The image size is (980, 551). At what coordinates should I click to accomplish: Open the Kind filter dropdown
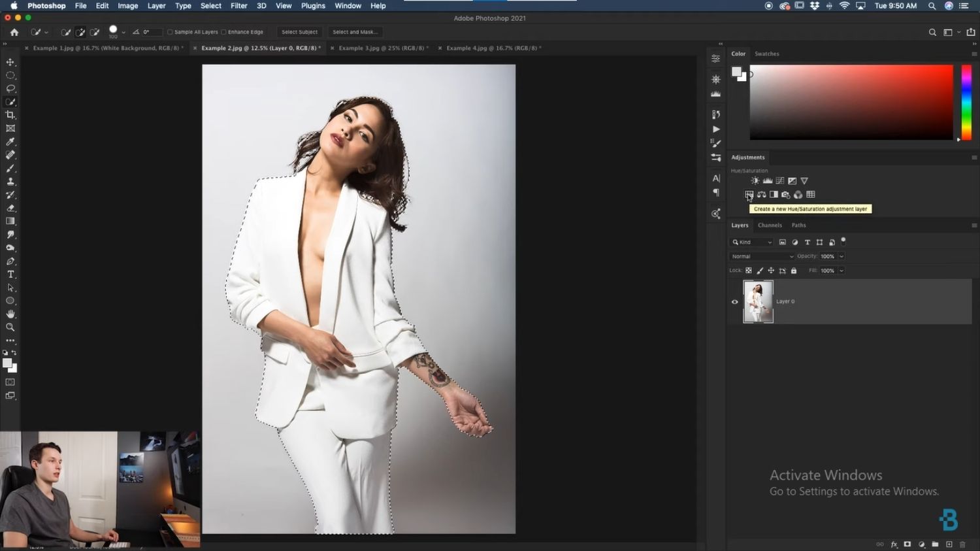click(751, 242)
